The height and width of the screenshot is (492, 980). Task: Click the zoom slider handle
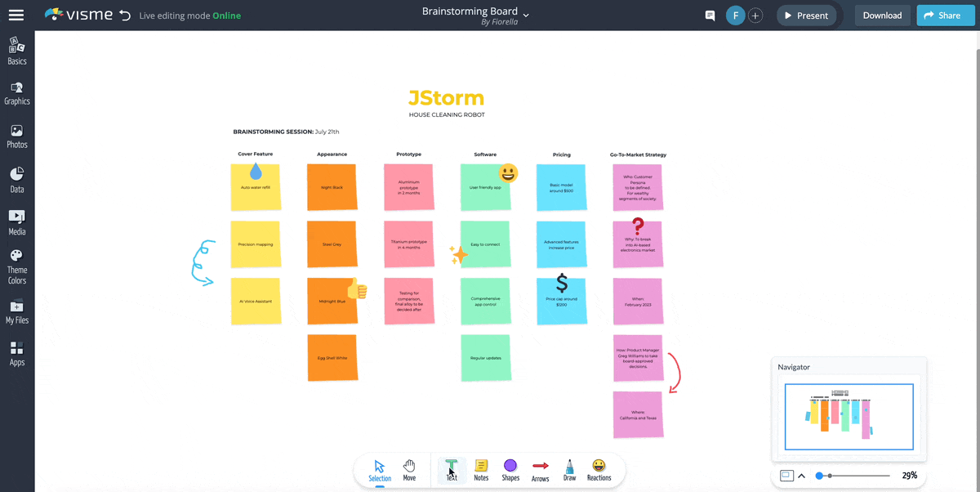830,476
